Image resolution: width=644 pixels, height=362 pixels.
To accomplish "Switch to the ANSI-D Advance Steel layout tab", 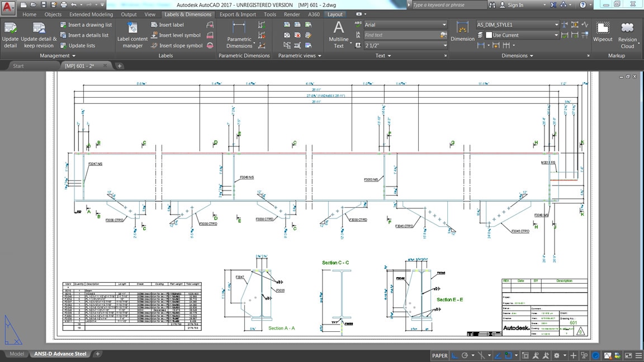I will (x=60, y=354).
